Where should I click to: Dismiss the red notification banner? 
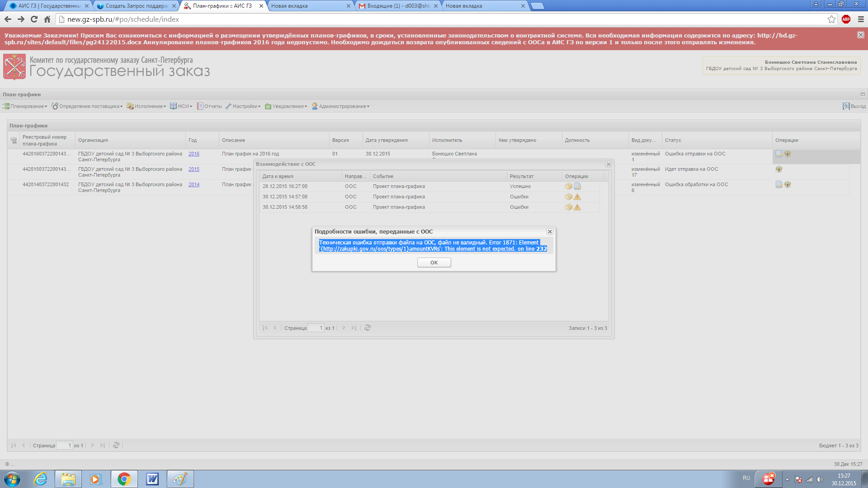click(860, 35)
